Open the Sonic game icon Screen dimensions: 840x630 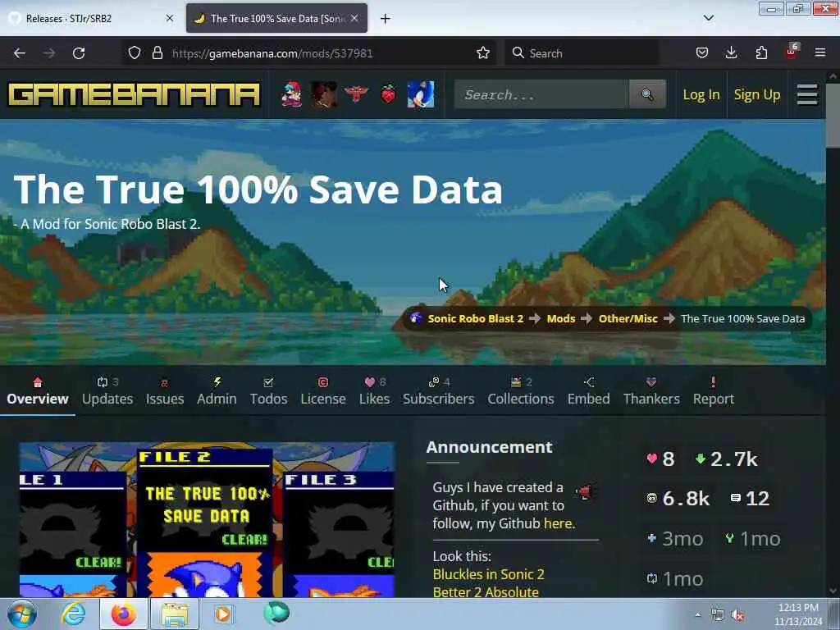coord(421,95)
